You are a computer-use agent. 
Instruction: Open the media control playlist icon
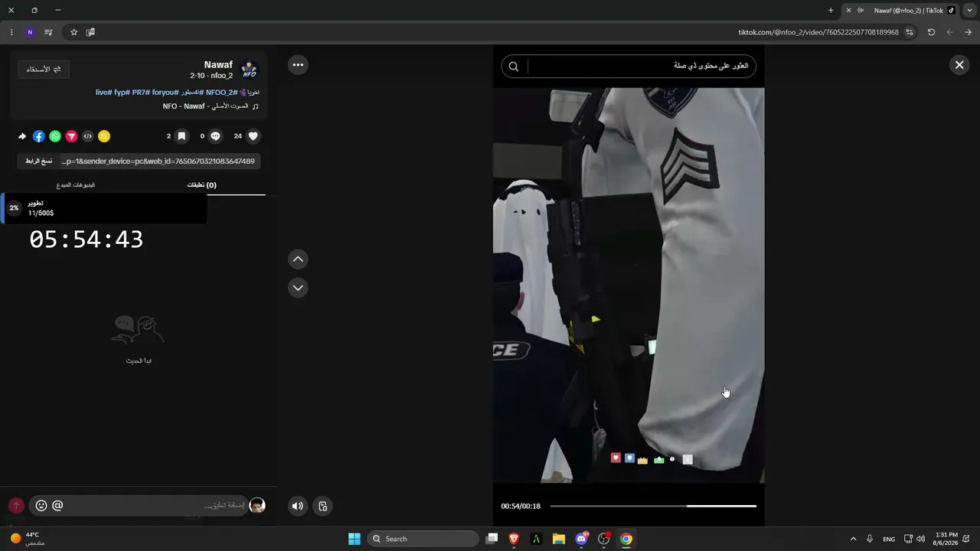tap(48, 32)
